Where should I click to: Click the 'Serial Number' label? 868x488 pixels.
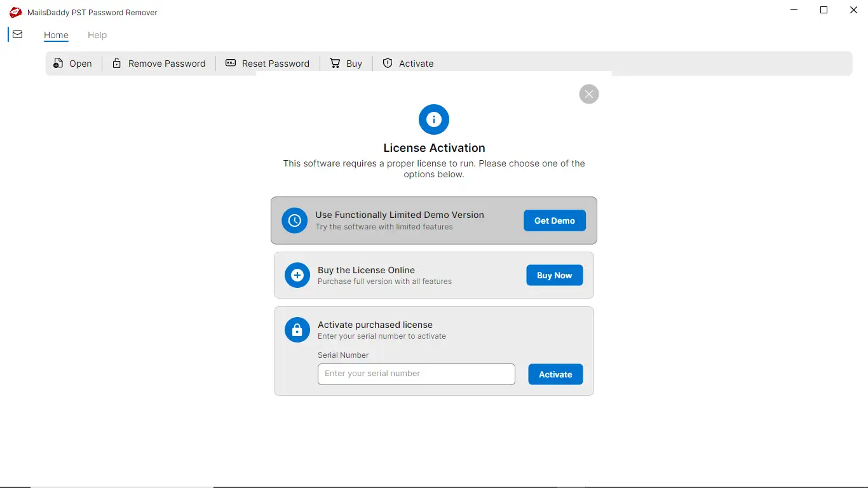[343, 355]
